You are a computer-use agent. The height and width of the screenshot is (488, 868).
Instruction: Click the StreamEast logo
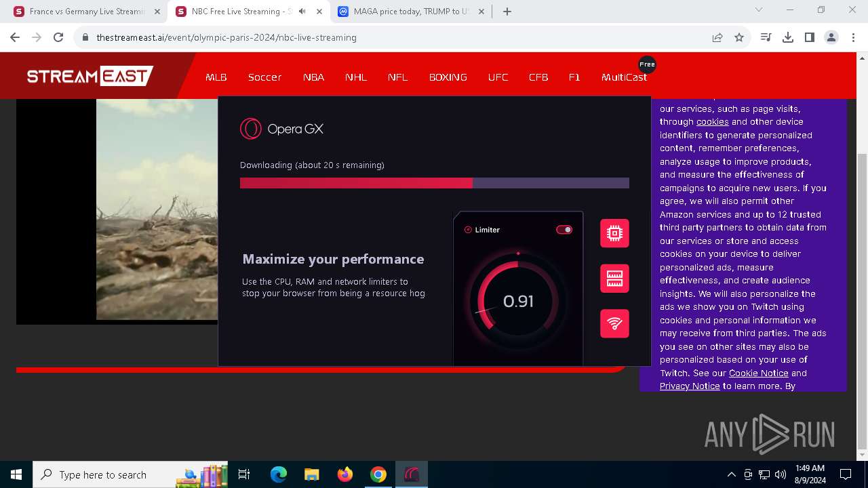(90, 76)
